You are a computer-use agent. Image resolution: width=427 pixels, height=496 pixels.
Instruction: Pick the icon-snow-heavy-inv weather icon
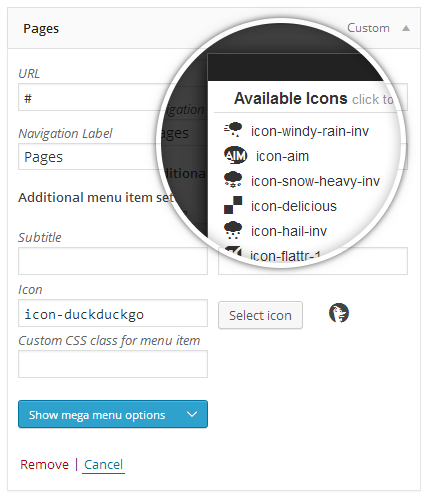pos(233,180)
